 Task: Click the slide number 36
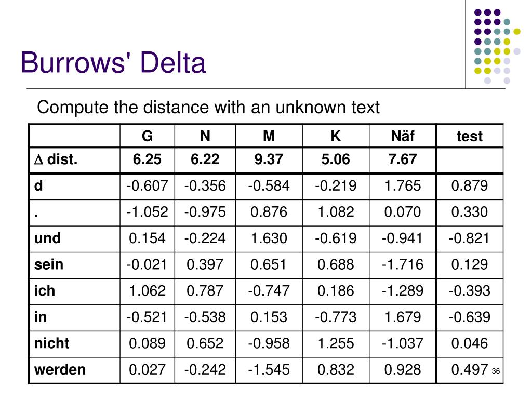[496, 371]
